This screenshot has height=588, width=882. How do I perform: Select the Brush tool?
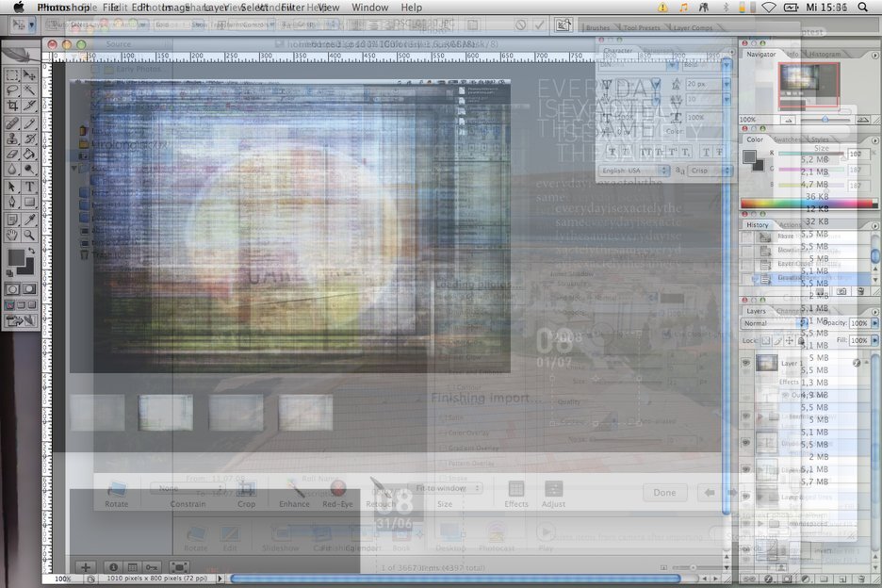tap(29, 123)
